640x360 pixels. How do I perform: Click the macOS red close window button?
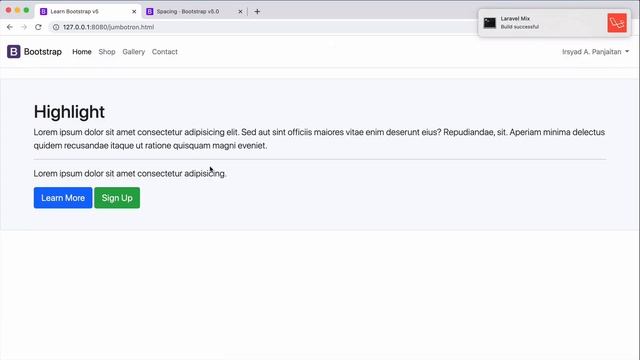click(8, 10)
